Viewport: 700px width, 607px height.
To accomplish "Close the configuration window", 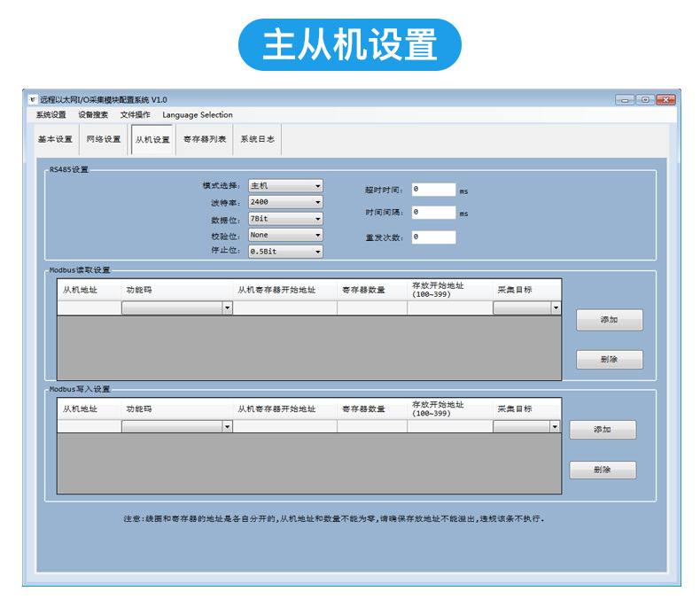I will [665, 100].
